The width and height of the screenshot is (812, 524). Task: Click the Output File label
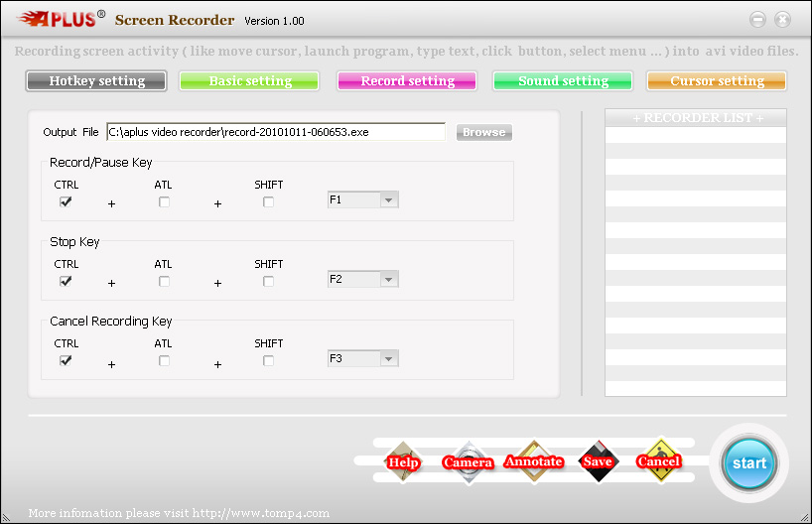(70, 133)
